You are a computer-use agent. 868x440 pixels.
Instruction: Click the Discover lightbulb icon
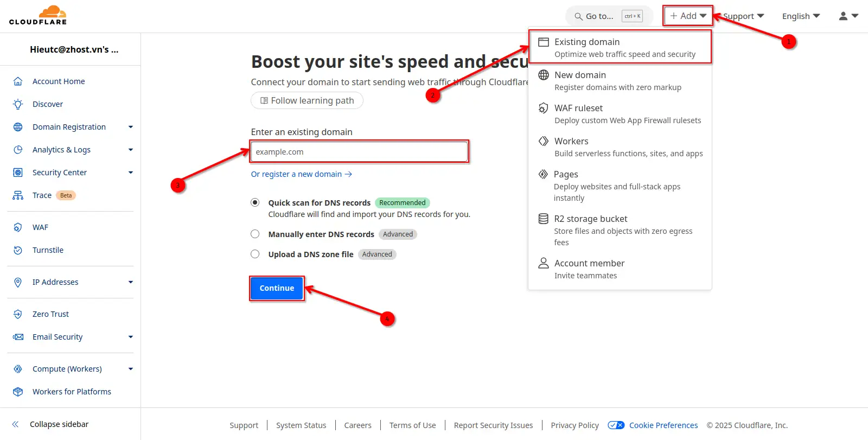18,104
